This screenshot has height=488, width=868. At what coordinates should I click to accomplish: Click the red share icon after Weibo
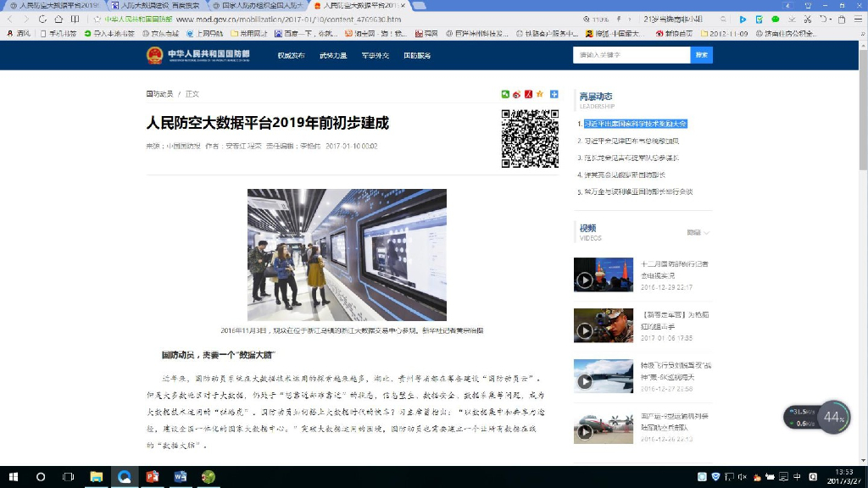528,94
